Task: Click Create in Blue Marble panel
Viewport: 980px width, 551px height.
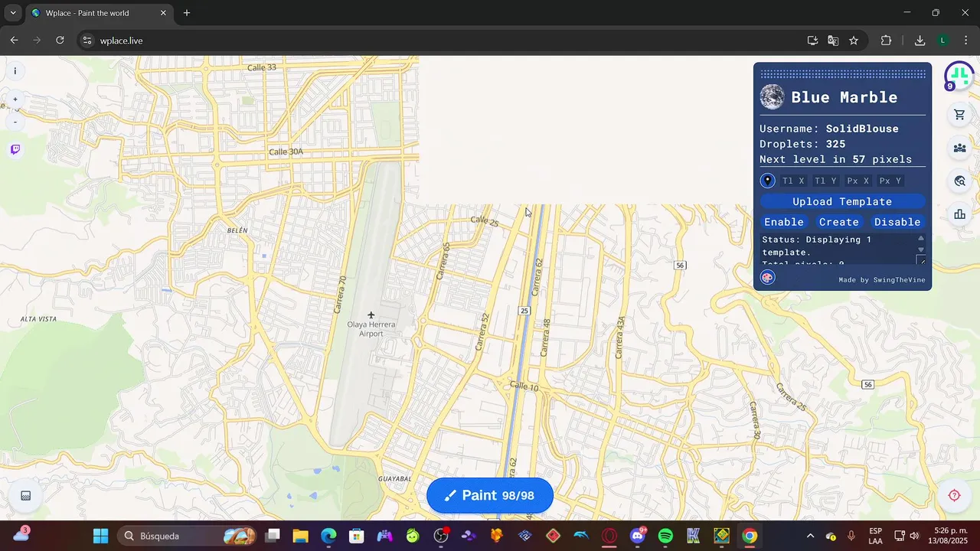Action: 839,222
